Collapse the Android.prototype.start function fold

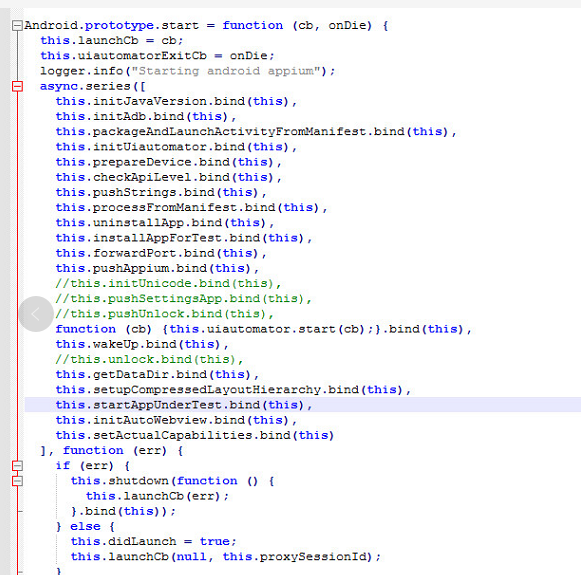[17, 26]
